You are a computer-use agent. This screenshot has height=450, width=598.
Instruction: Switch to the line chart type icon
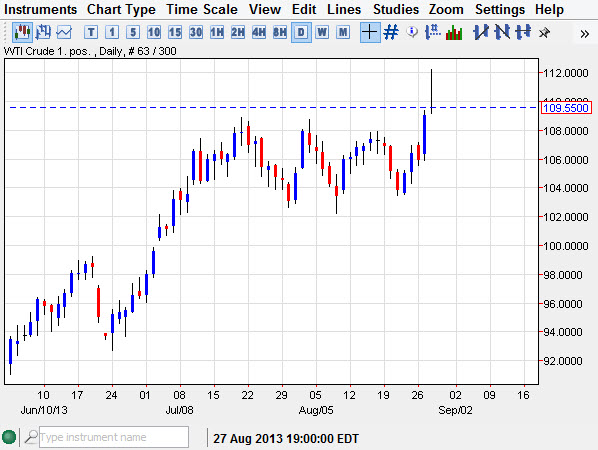coord(64,32)
